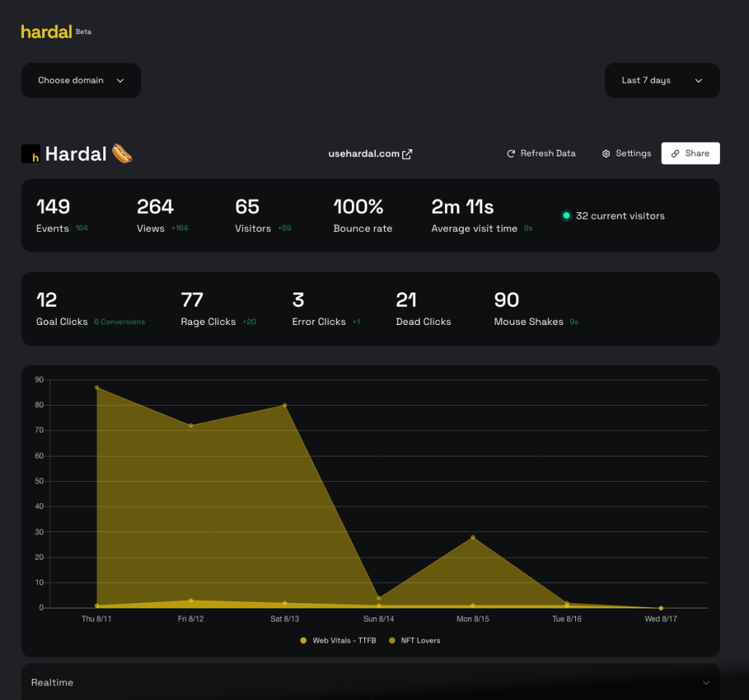
Task: Click the 100% Bounce rate stat
Action: pyautogui.click(x=363, y=215)
